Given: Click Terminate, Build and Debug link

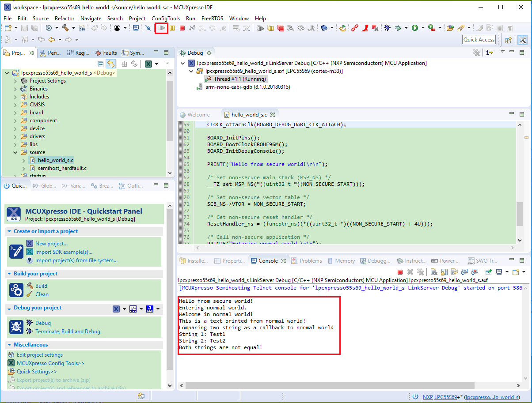Looking at the screenshot, I should pos(68,331).
